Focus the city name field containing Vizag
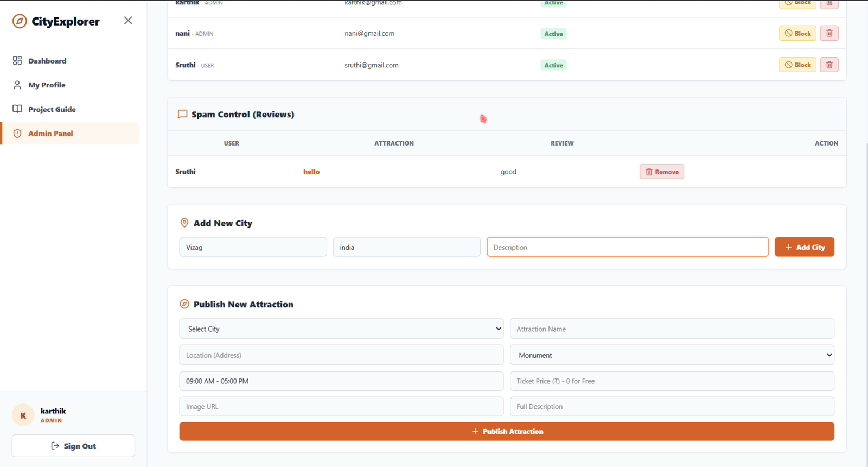The image size is (868, 467). tap(253, 247)
